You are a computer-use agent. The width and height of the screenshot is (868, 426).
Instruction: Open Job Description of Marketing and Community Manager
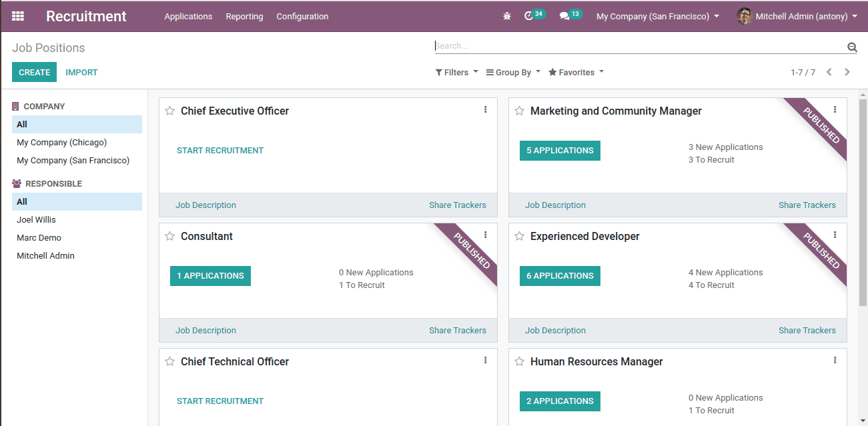[x=555, y=205]
